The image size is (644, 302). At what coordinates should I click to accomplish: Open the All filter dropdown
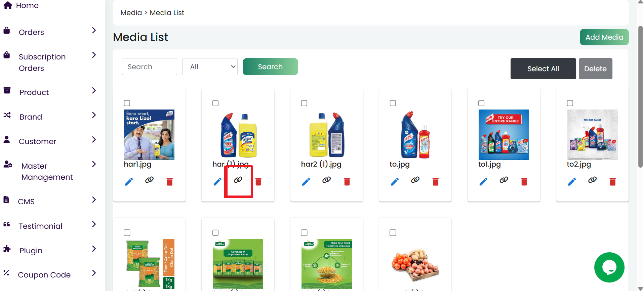pyautogui.click(x=210, y=67)
